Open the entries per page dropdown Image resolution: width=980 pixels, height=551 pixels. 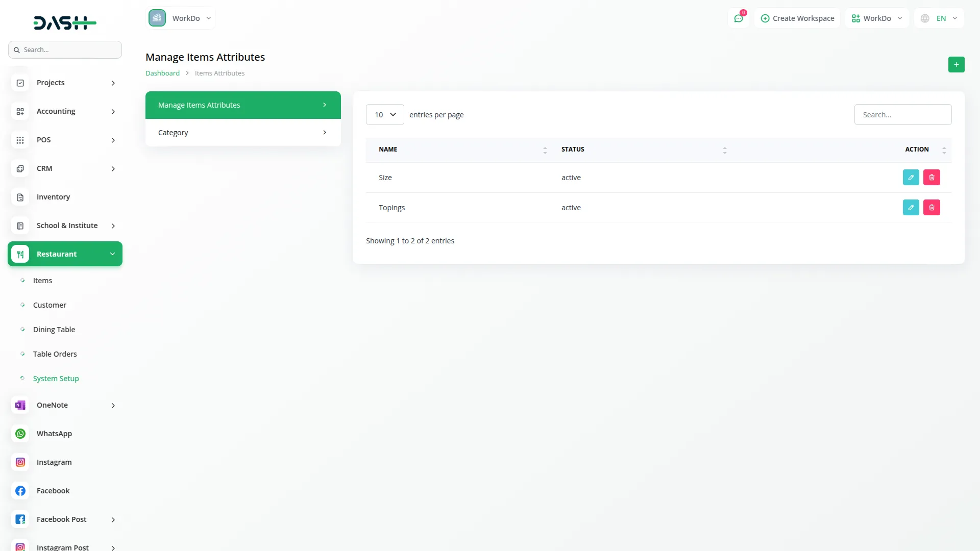(385, 115)
